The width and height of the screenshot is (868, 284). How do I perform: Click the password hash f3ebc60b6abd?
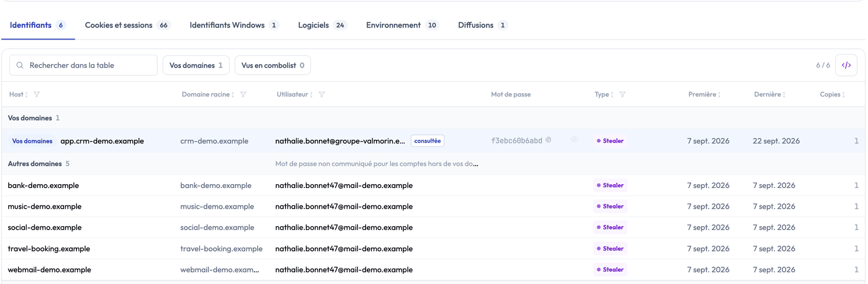click(x=516, y=141)
